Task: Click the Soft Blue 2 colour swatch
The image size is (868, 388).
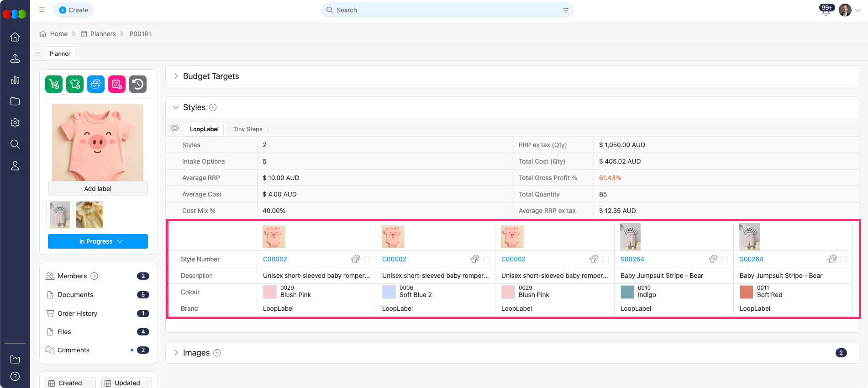Action: pyautogui.click(x=389, y=292)
